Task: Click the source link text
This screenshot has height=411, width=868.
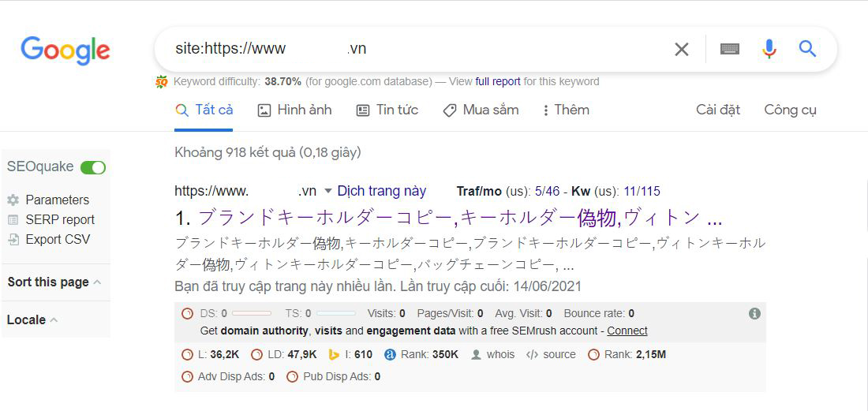Action: coord(559,354)
